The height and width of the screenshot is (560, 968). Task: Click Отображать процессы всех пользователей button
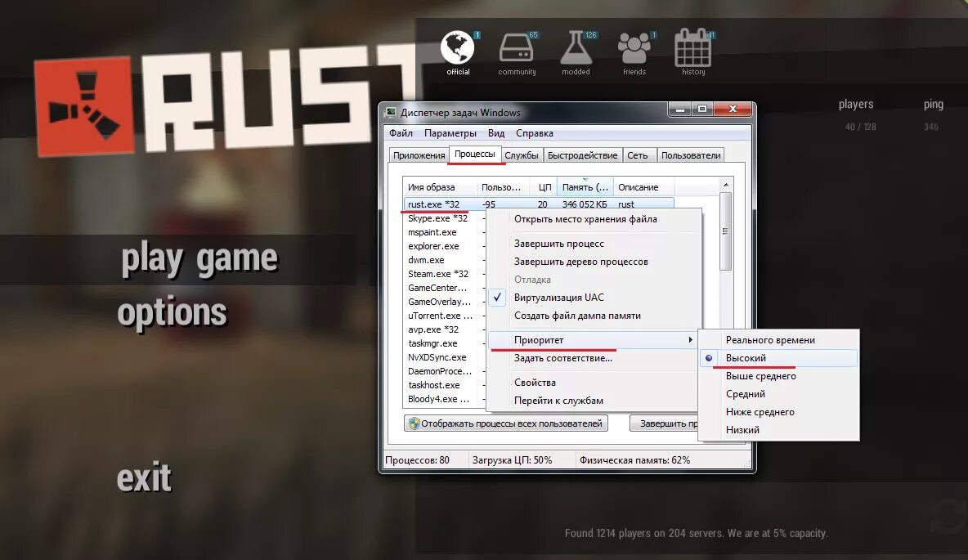[505, 423]
